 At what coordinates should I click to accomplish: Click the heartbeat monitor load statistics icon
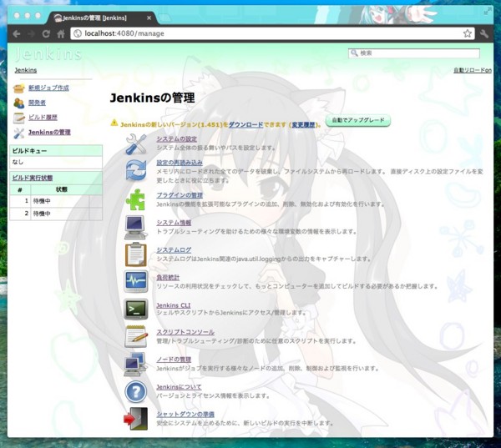(x=136, y=281)
